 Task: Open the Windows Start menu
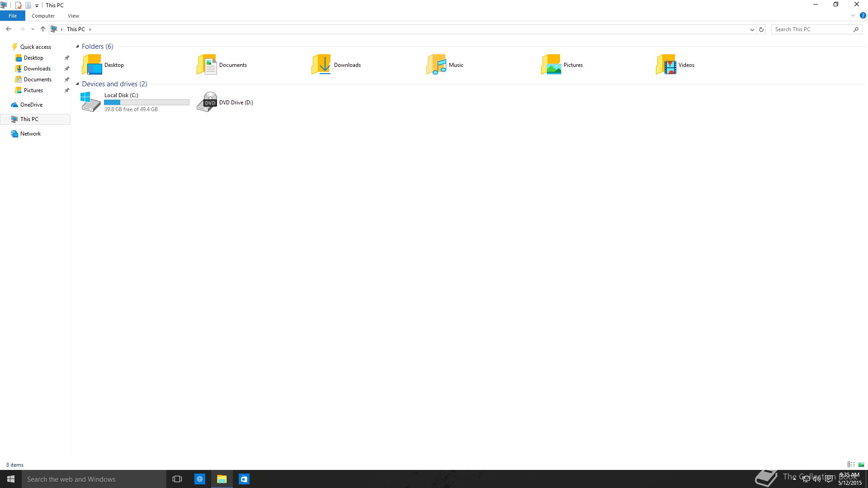coord(11,479)
